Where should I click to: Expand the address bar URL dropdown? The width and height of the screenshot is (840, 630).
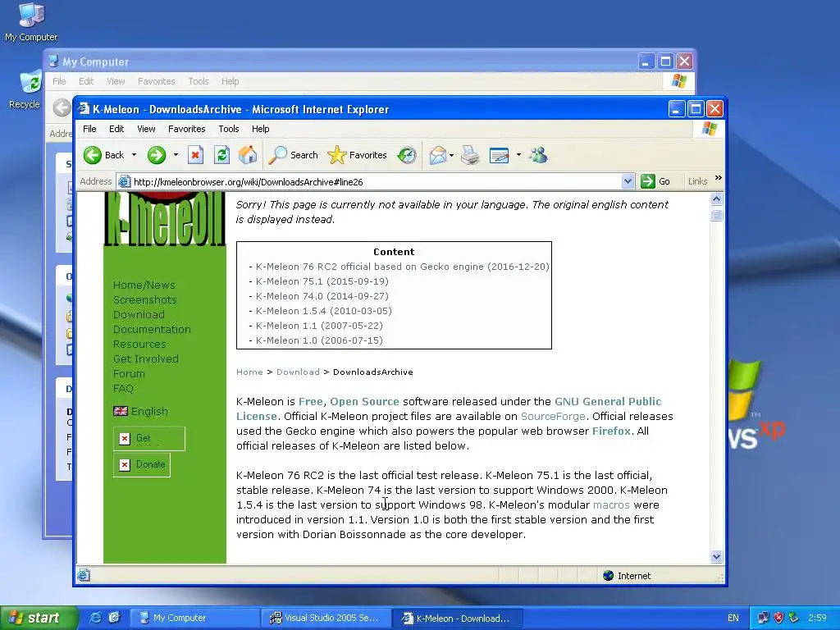(x=628, y=181)
